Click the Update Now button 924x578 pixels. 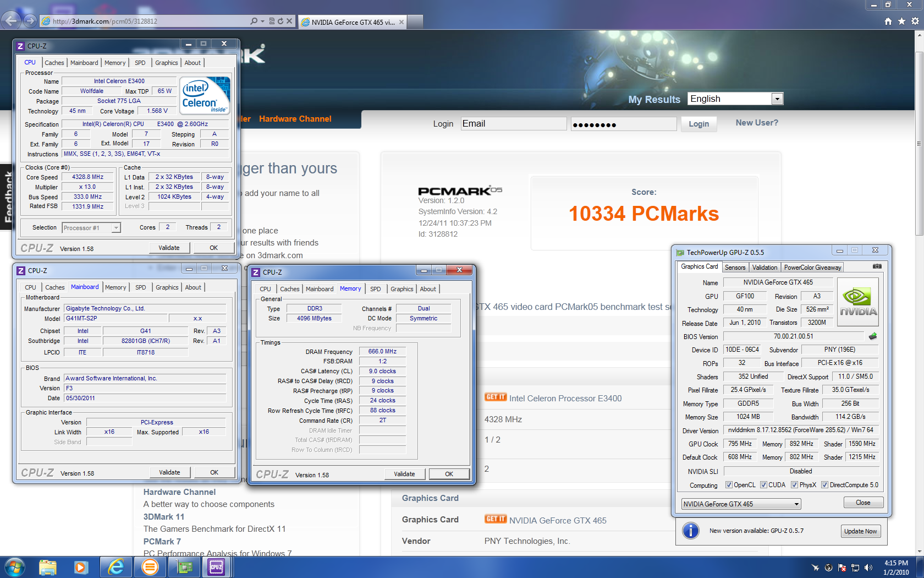point(861,531)
